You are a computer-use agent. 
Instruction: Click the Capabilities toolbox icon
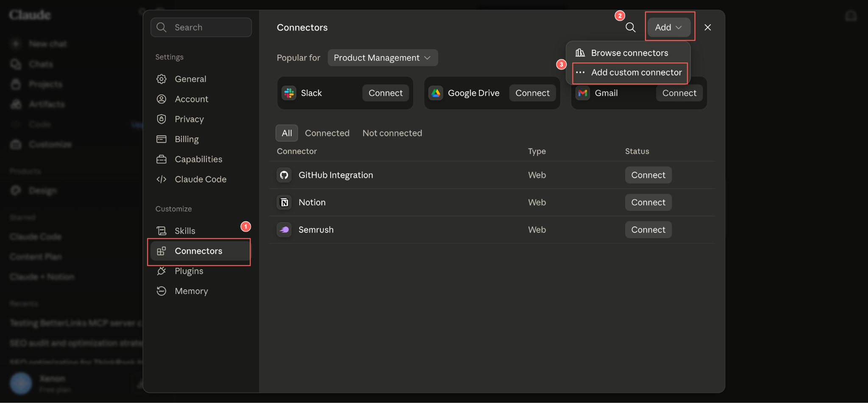(x=161, y=159)
